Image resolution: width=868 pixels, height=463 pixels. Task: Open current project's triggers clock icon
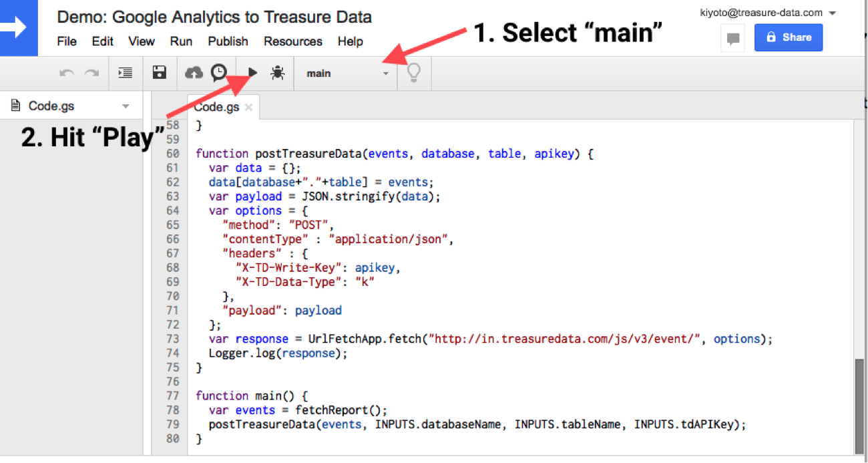coord(219,73)
